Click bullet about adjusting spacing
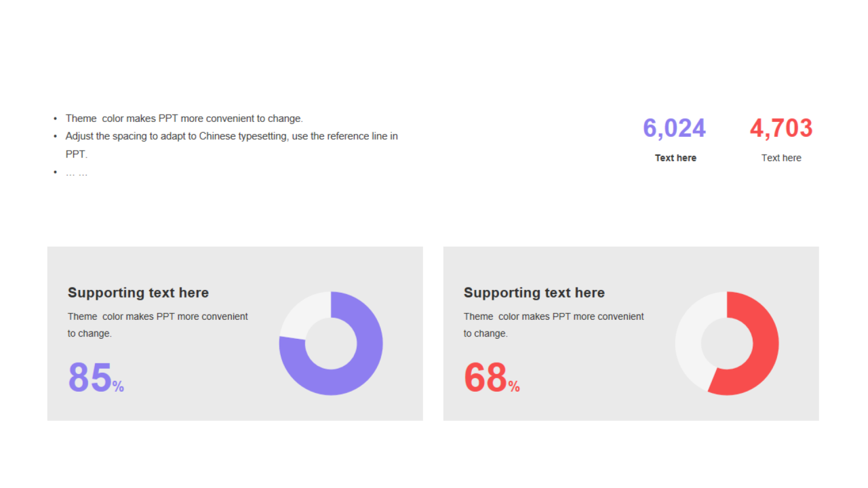This screenshot has height=488, width=868. pyautogui.click(x=231, y=136)
